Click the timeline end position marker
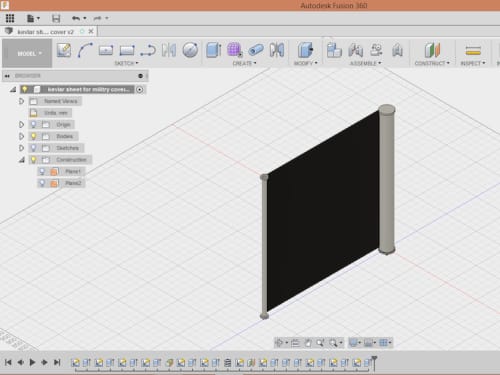Viewport: 500px width, 375px height. (x=374, y=363)
